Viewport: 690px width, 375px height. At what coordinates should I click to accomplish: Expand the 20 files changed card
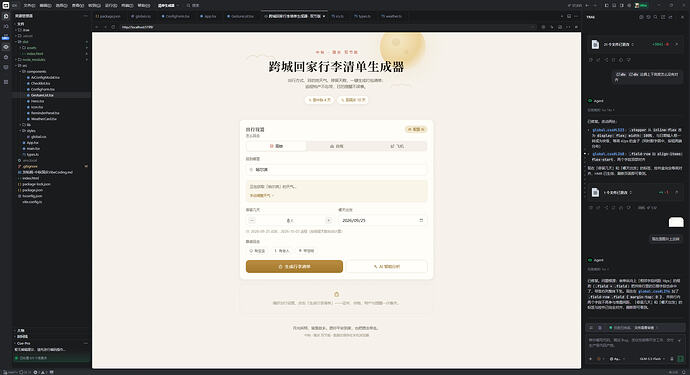(677, 44)
